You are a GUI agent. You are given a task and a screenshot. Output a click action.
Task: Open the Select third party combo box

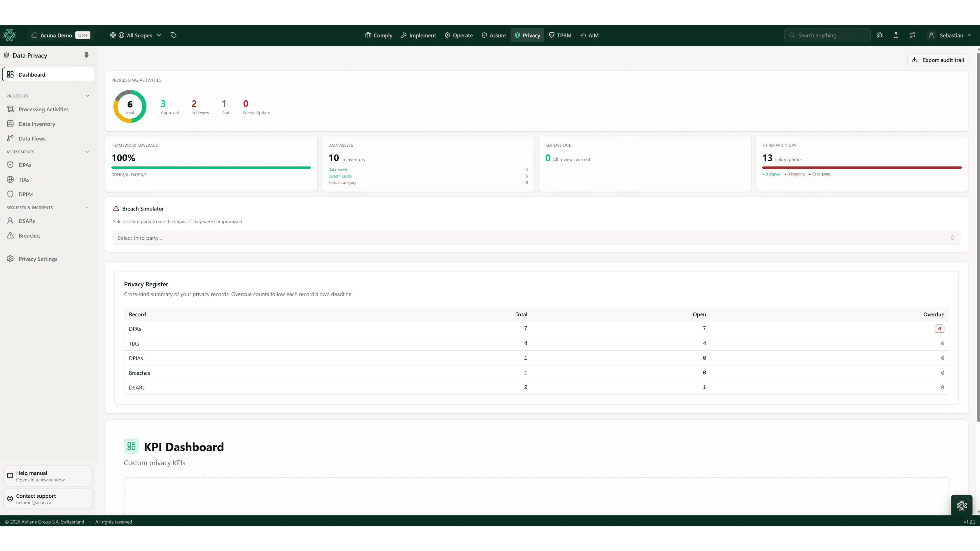[x=536, y=238]
